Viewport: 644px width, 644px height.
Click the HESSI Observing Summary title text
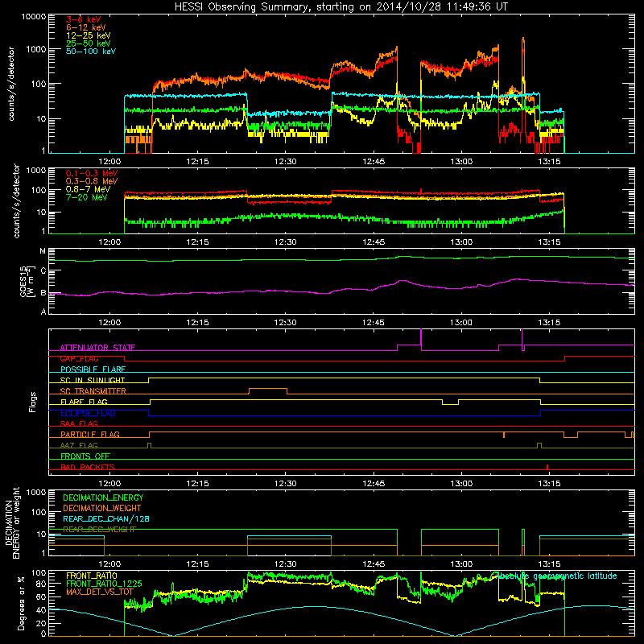point(341,7)
